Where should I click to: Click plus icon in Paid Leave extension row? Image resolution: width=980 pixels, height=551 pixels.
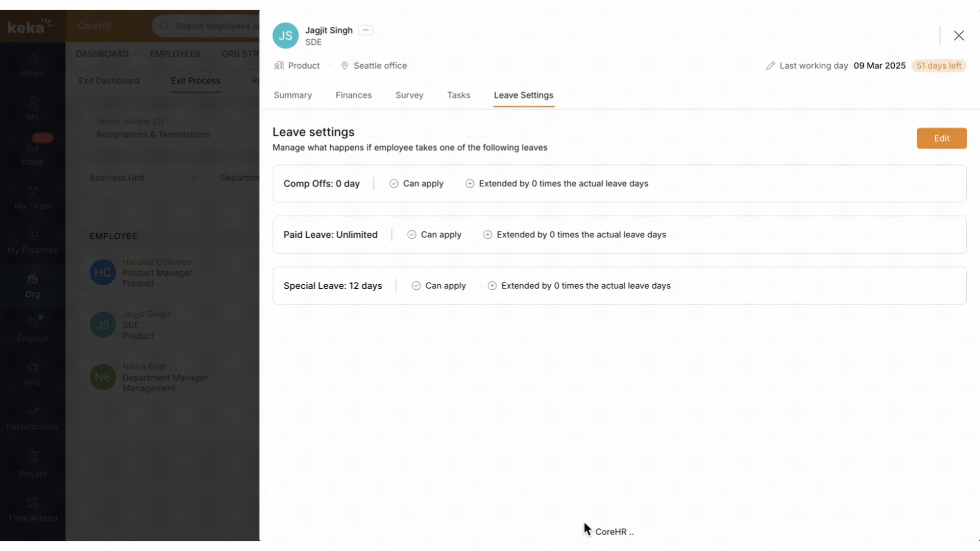[x=487, y=235]
